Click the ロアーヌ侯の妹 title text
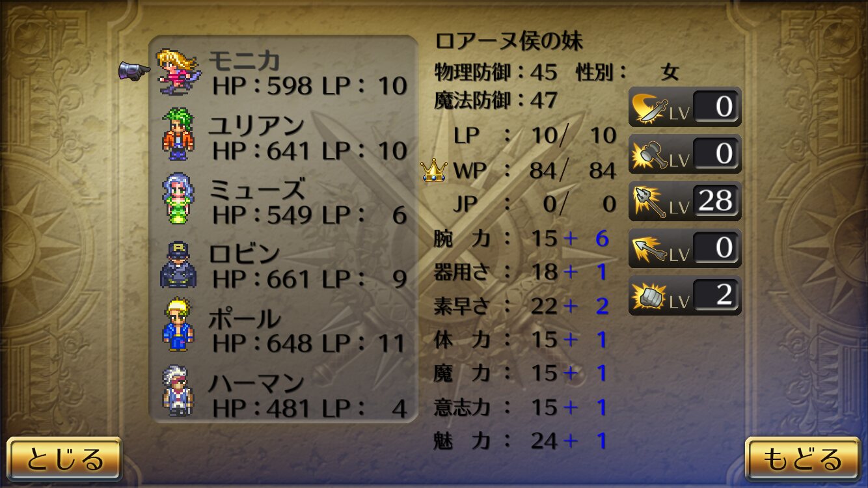This screenshot has height=488, width=868. click(x=509, y=42)
